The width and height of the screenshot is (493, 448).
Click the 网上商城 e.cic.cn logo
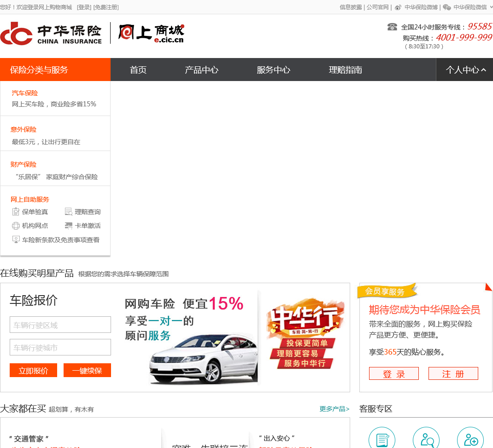click(x=151, y=34)
